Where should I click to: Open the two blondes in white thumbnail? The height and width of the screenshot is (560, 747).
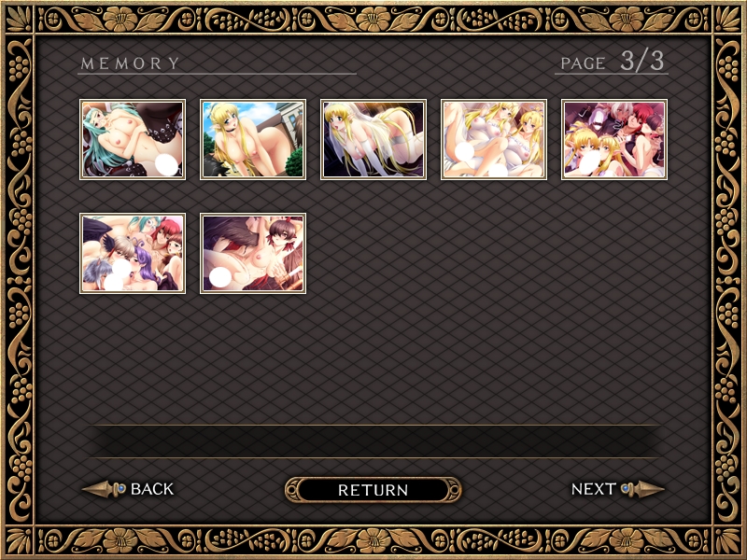click(x=494, y=139)
